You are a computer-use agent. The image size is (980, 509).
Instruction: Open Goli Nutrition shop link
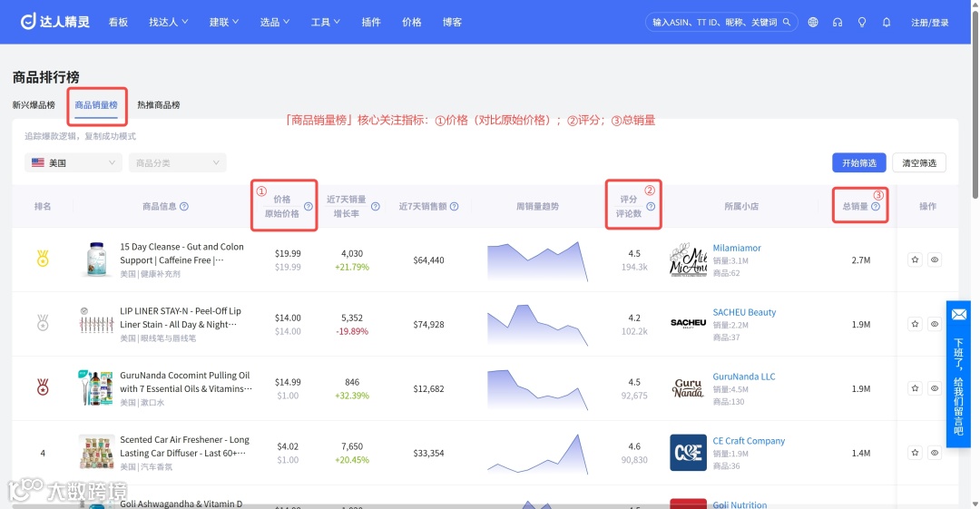tap(740, 504)
